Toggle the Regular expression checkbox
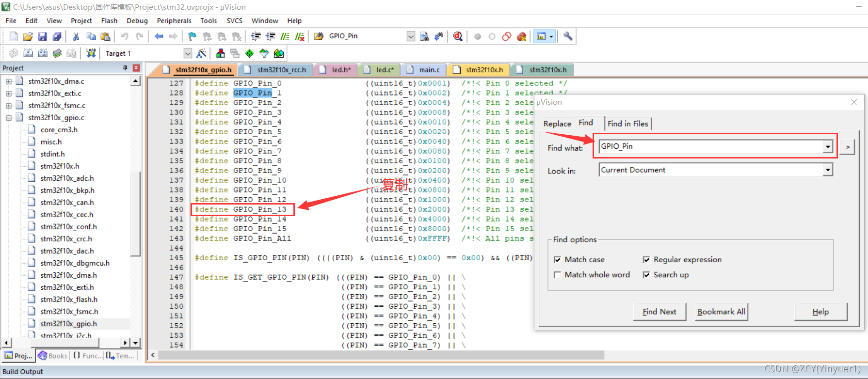 point(646,260)
